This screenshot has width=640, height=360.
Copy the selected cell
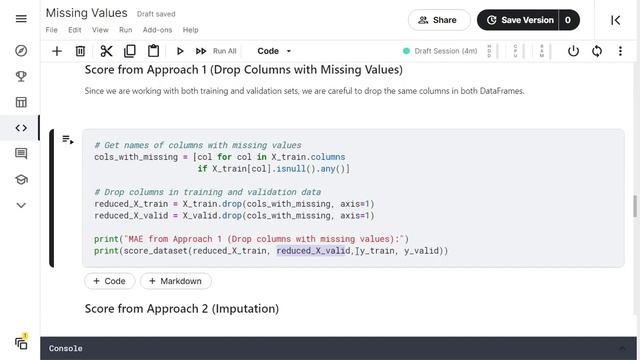(130, 51)
